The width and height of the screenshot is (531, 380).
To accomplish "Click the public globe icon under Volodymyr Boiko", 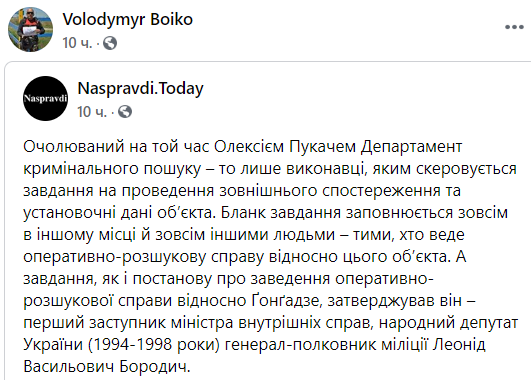I will tap(110, 43).
